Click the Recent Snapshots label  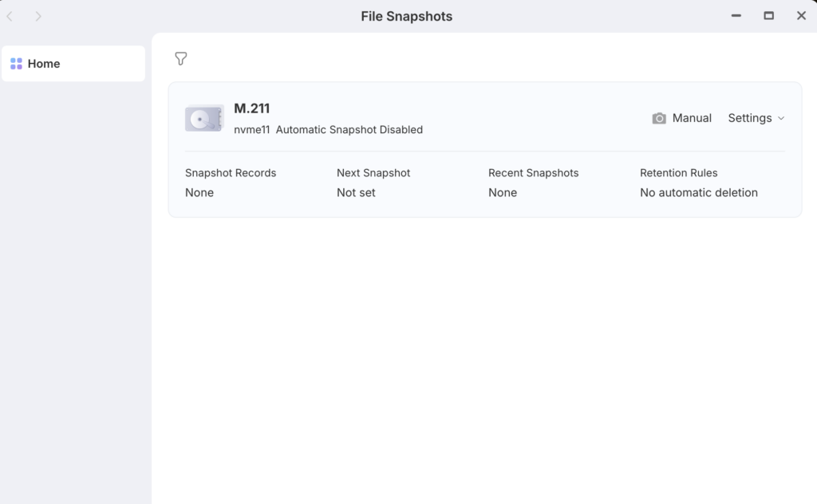click(x=533, y=173)
